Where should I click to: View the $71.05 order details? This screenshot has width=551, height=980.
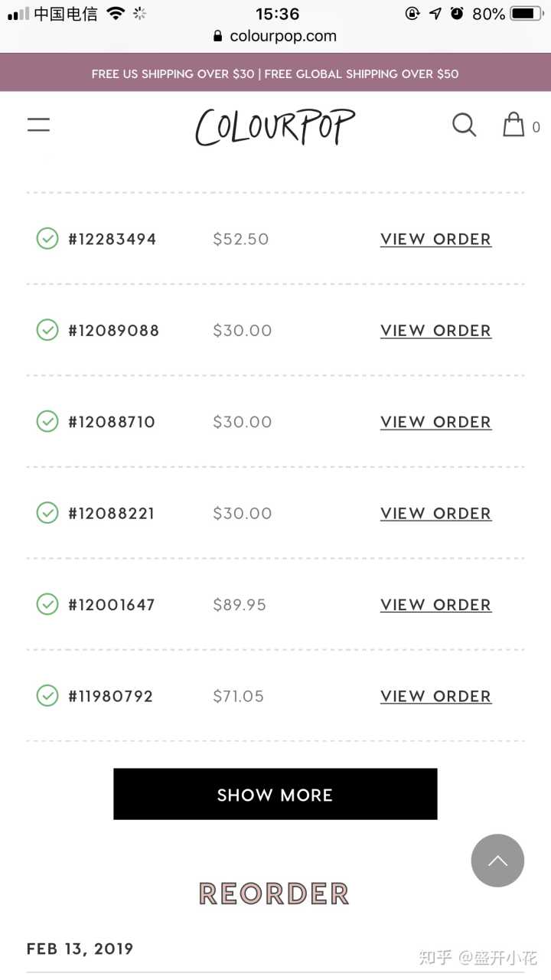point(435,696)
